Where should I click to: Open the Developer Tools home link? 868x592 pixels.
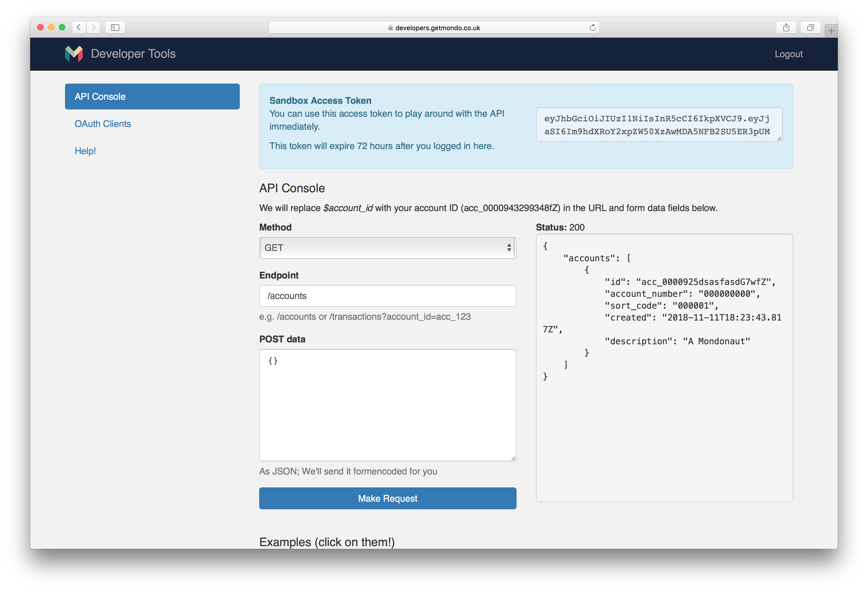tap(133, 54)
